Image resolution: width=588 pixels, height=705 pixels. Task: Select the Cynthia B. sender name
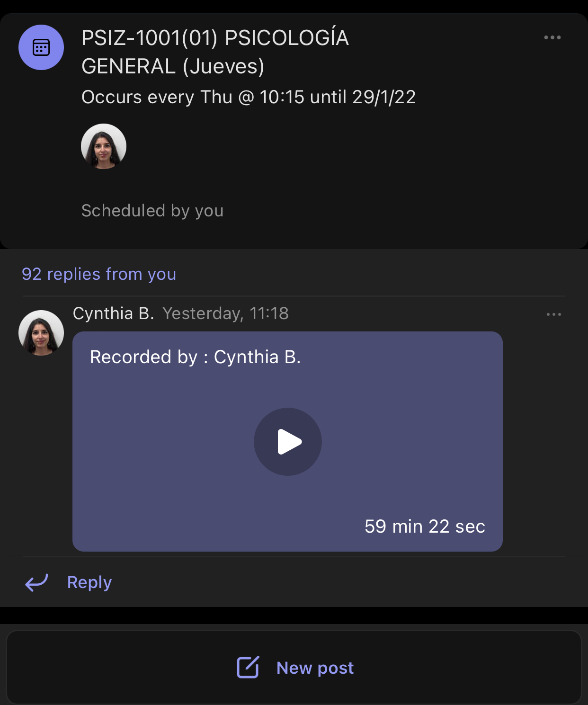(x=113, y=313)
